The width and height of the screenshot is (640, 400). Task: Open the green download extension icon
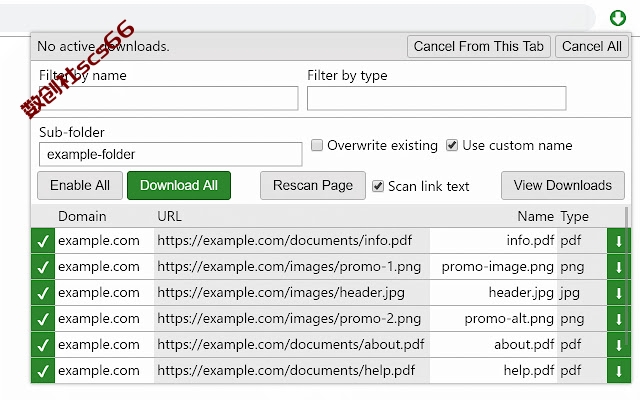[x=618, y=18]
